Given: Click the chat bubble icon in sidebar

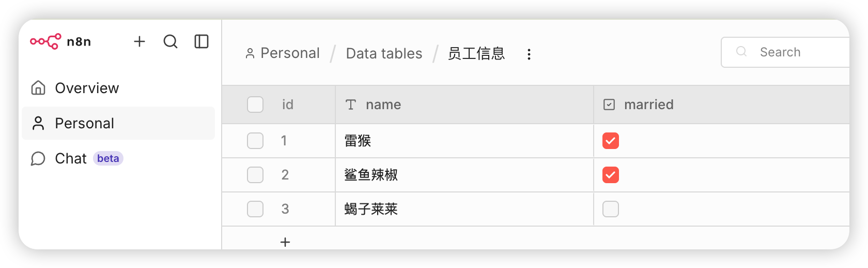Looking at the screenshot, I should (38, 158).
